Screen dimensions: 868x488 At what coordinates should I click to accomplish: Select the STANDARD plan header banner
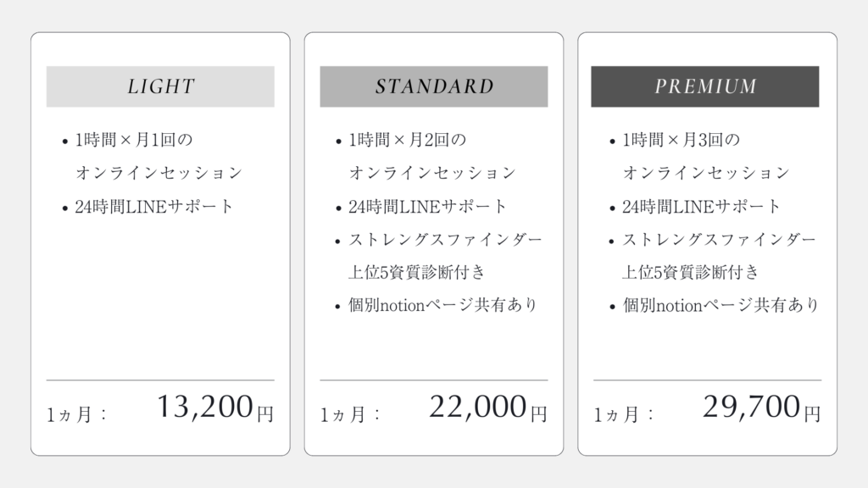(434, 86)
